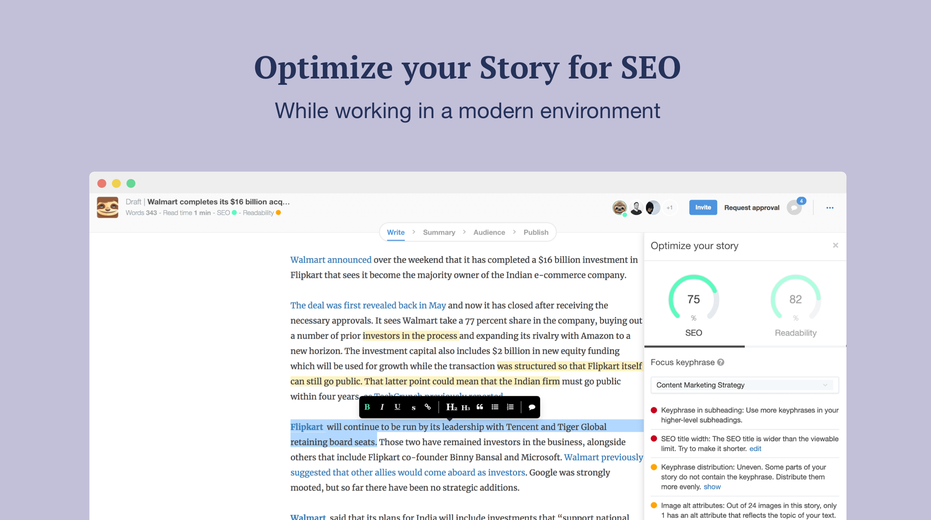Insert a link on selected text
Image resolution: width=931 pixels, height=520 pixels.
[428, 407]
